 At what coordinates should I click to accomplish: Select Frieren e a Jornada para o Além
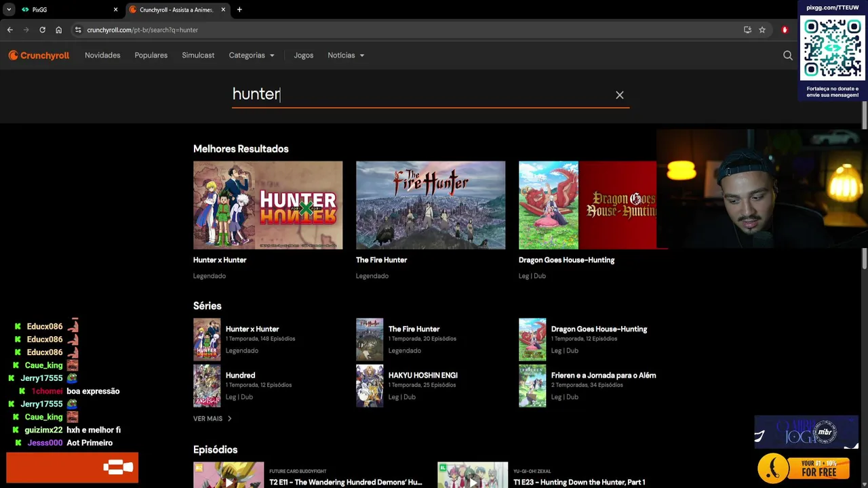click(604, 375)
